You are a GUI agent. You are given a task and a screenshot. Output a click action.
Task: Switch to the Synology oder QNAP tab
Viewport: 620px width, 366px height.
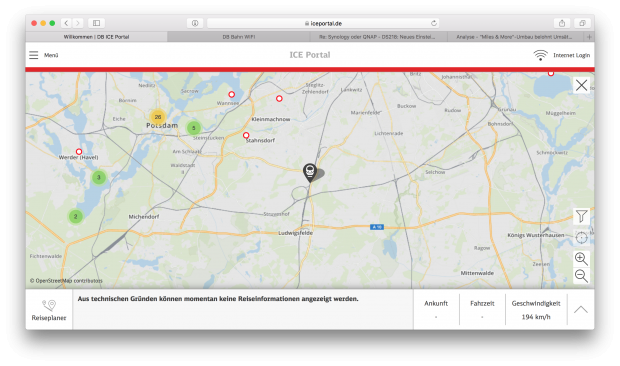tap(378, 37)
